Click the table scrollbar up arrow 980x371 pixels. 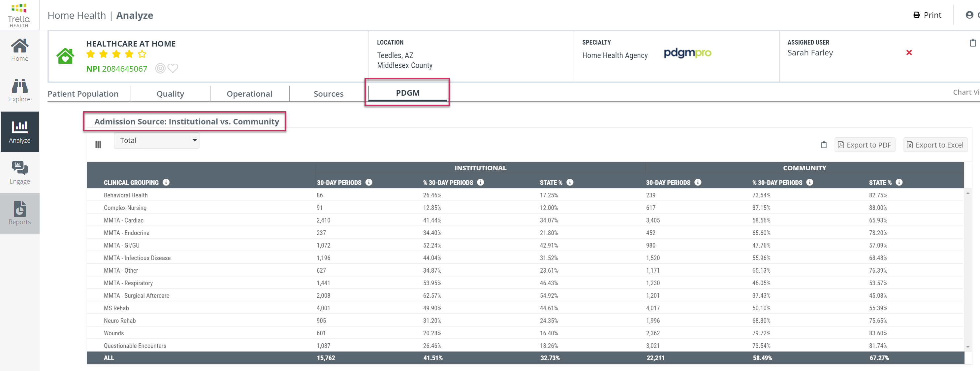[967, 193]
